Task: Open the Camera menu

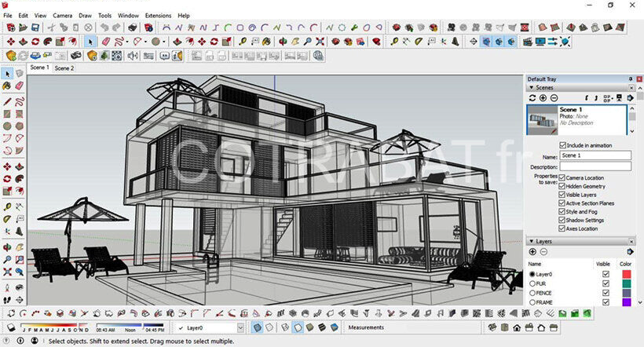Action: [63, 16]
